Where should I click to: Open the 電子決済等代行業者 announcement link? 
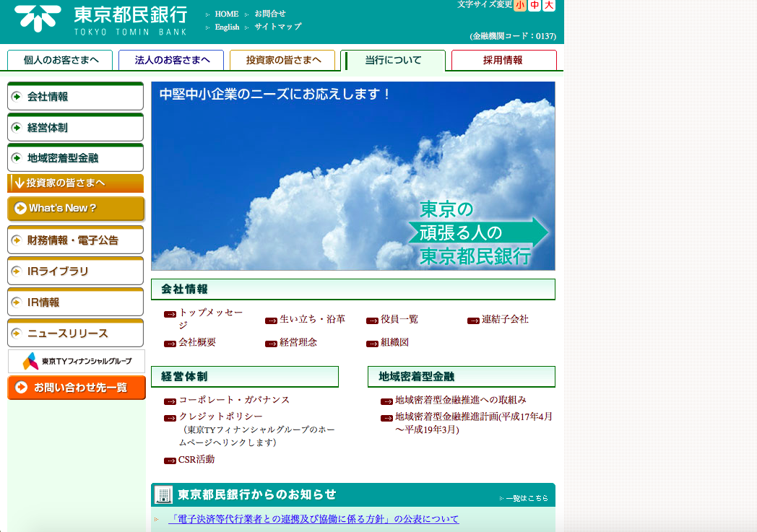click(x=313, y=519)
